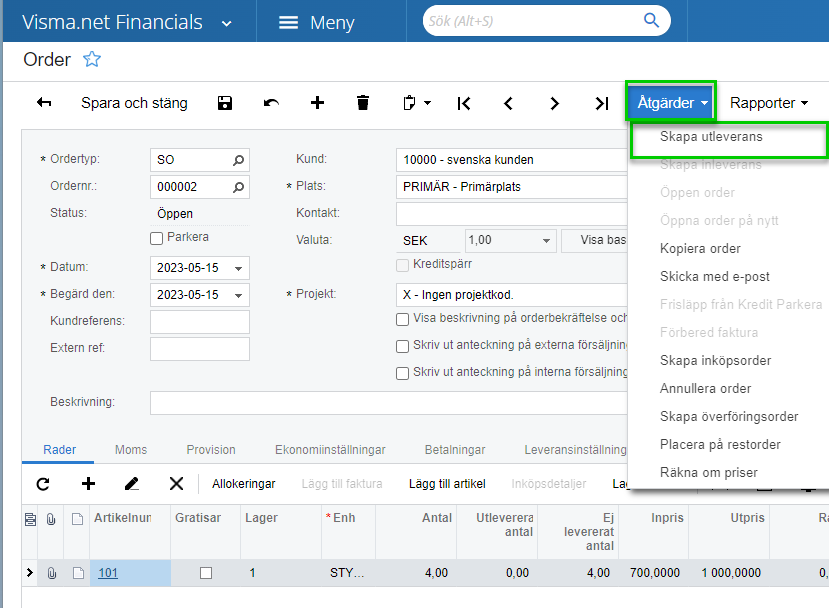Mark Order as favorite with star icon
Viewport: 829px width, 608px height.
click(92, 59)
